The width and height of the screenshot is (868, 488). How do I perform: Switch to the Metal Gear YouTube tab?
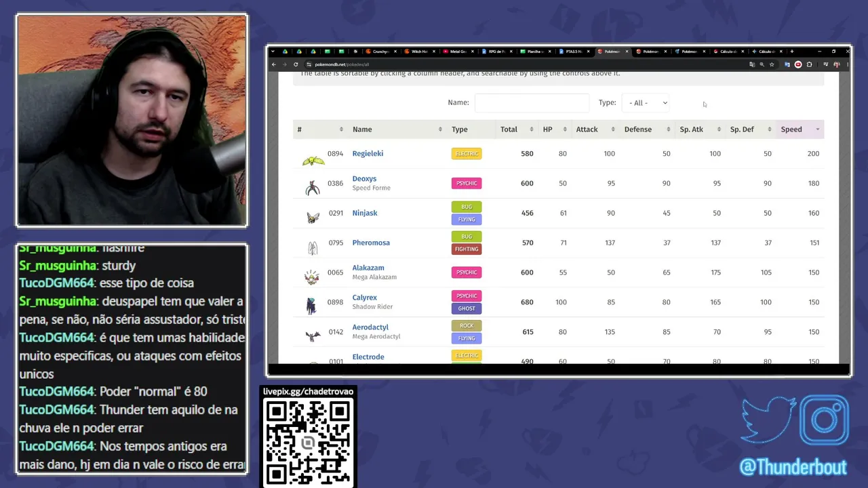point(458,52)
